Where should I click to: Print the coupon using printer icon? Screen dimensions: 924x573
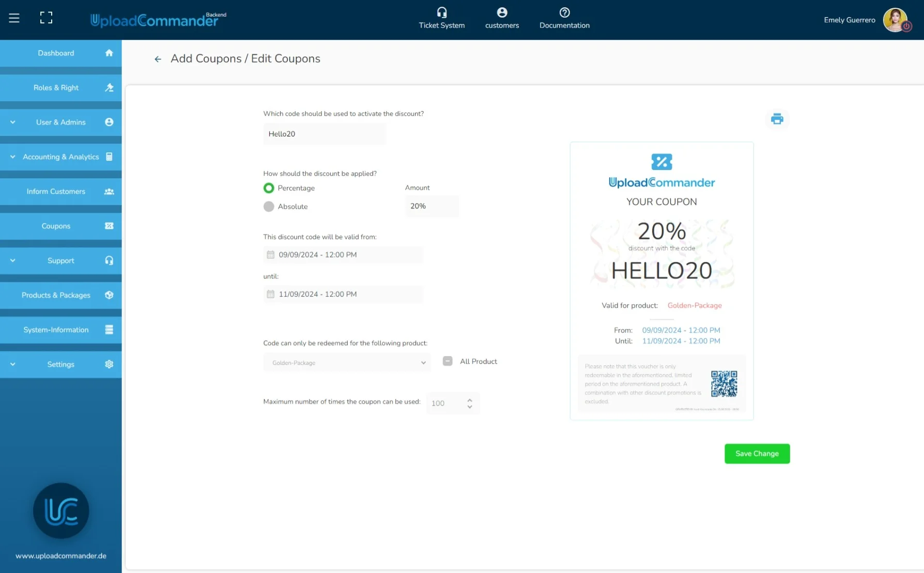pyautogui.click(x=777, y=119)
